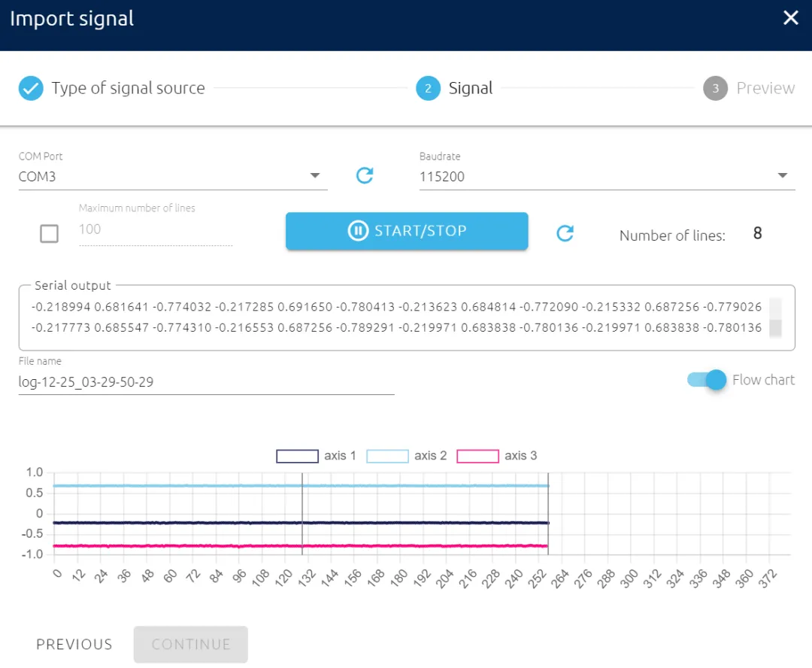This screenshot has width=812, height=668.
Task: Click the COM port refresh icon
Action: click(365, 175)
